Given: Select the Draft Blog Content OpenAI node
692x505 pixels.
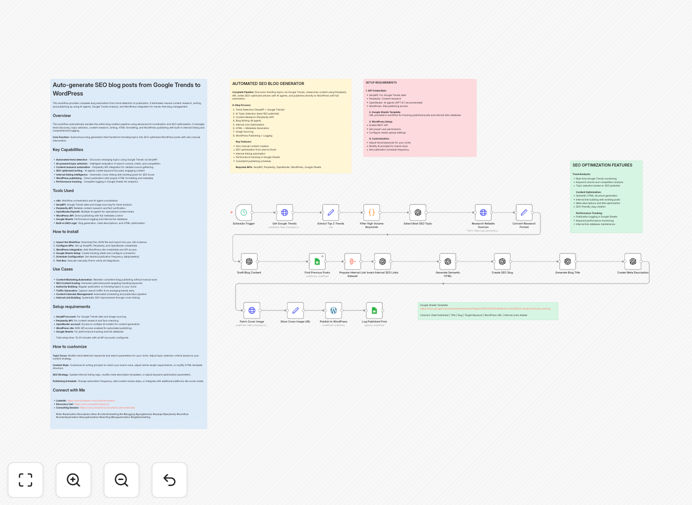Looking at the screenshot, I should (249, 261).
